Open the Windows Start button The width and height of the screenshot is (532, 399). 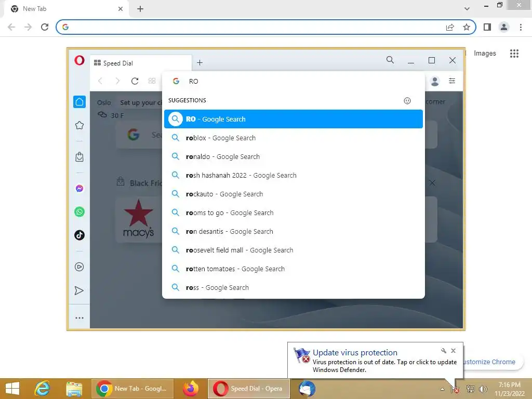click(12, 389)
